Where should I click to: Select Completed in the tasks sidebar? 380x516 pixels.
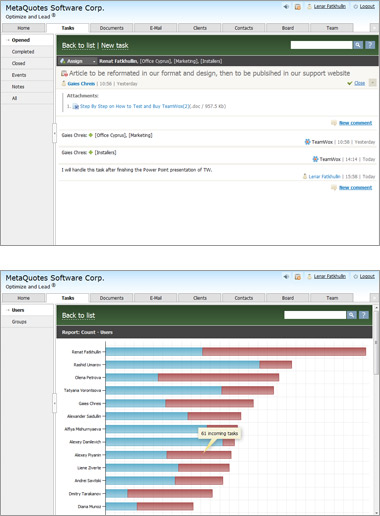[x=23, y=52]
